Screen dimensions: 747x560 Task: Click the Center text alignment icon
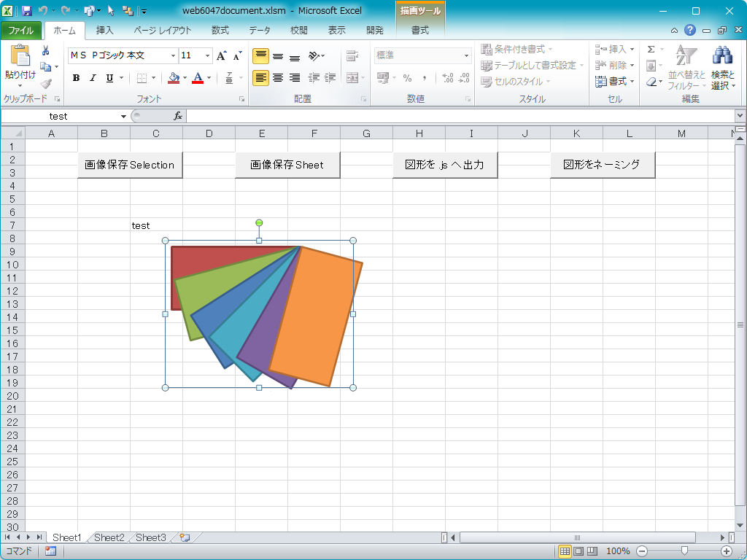pyautogui.click(x=278, y=78)
